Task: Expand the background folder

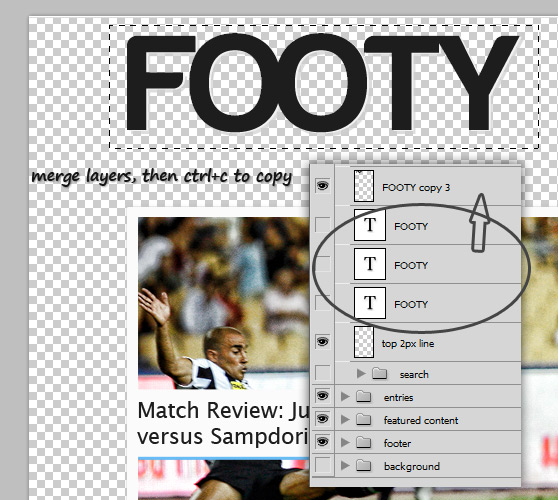Action: tap(345, 465)
